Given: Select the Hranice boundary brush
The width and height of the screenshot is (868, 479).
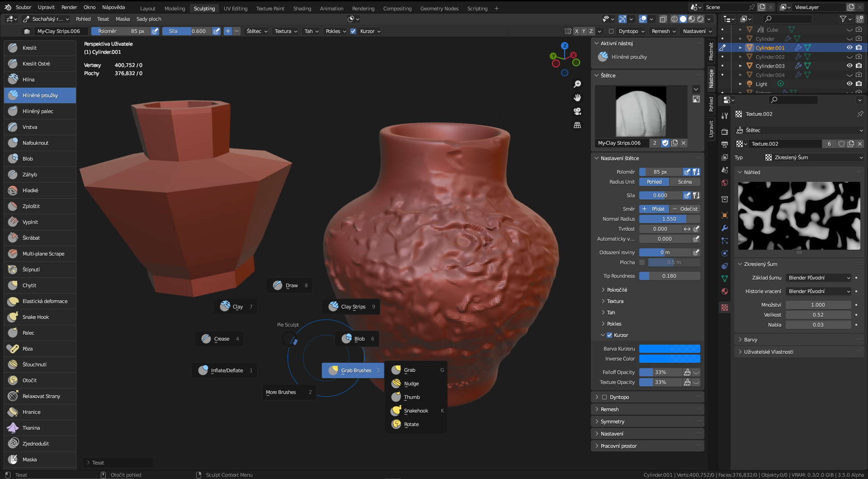Looking at the screenshot, I should click(x=40, y=412).
